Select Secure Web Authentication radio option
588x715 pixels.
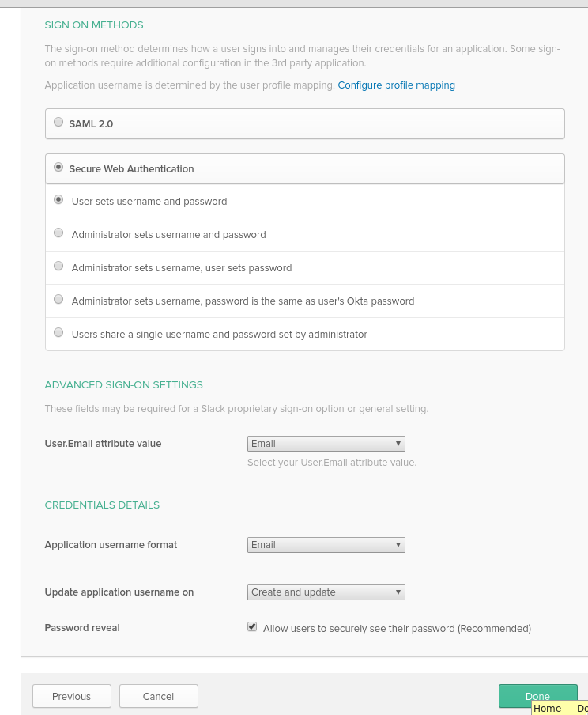click(58, 167)
